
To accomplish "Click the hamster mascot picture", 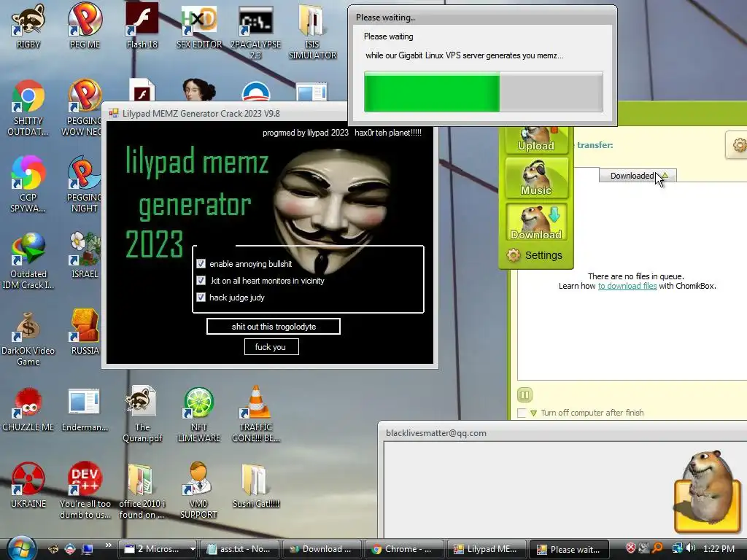I will pyautogui.click(x=708, y=491).
